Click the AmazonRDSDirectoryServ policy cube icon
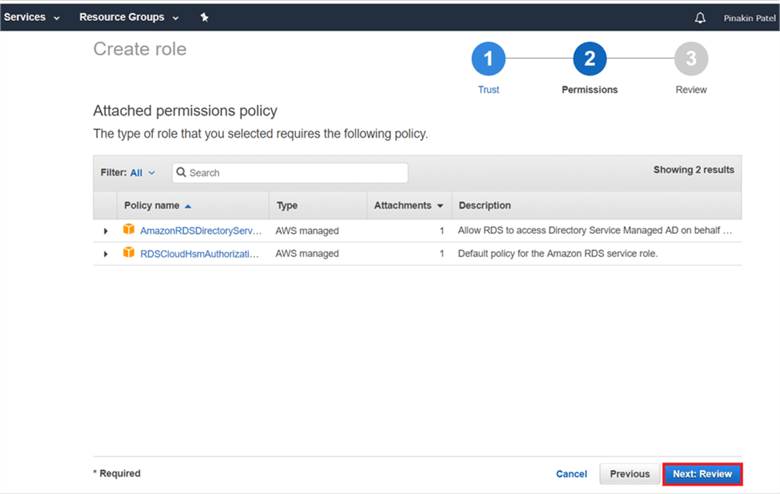Image resolution: width=780 pixels, height=494 pixels. 129,229
